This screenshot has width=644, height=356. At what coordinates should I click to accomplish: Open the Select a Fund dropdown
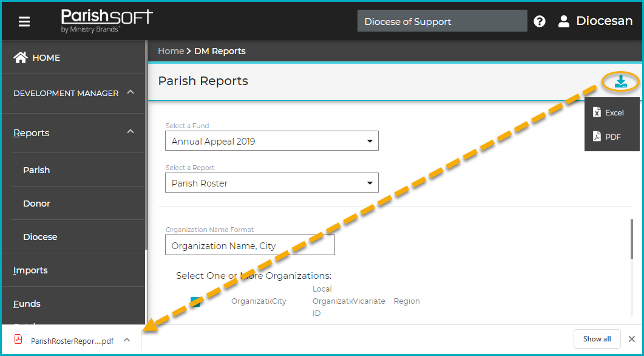(x=271, y=141)
